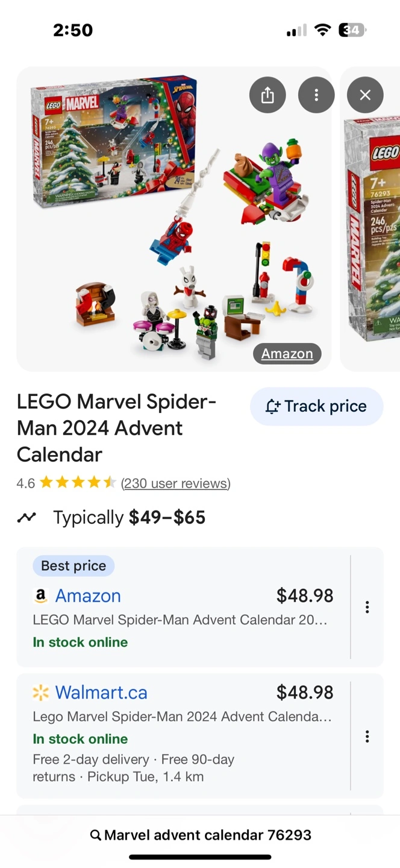This screenshot has height=868, width=400.
Task: Open the image overflow menu (three dots)
Action: (316, 95)
